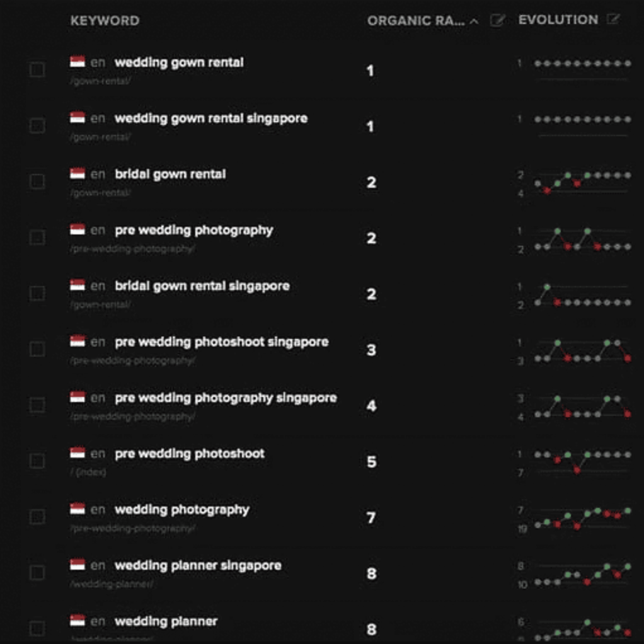Click the edit icon beside Organic Rank header

point(497,21)
